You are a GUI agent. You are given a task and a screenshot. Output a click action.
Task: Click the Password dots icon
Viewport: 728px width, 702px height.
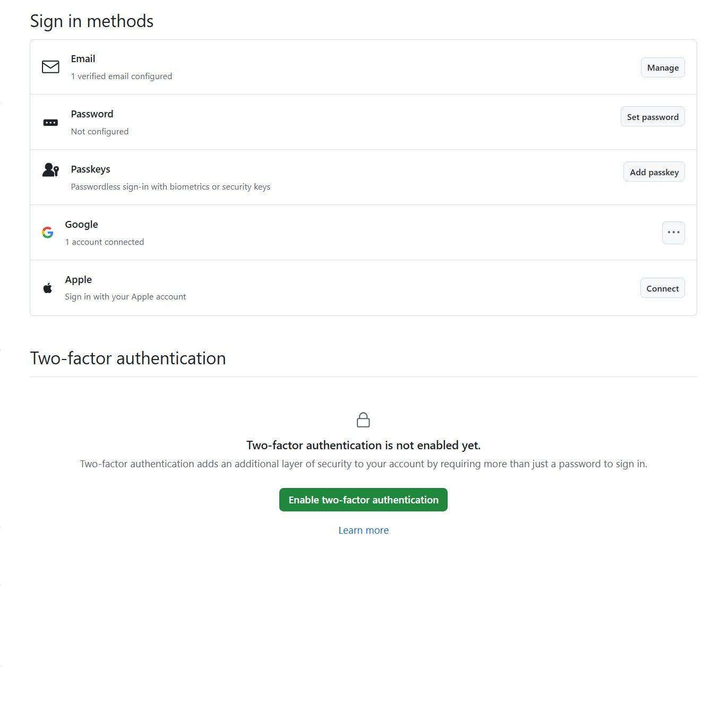50,123
